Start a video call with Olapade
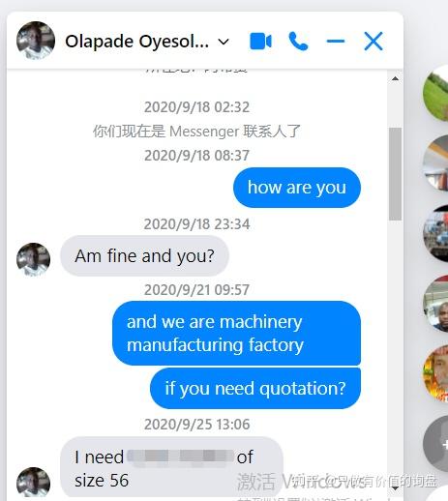The image size is (448, 501). [x=260, y=42]
